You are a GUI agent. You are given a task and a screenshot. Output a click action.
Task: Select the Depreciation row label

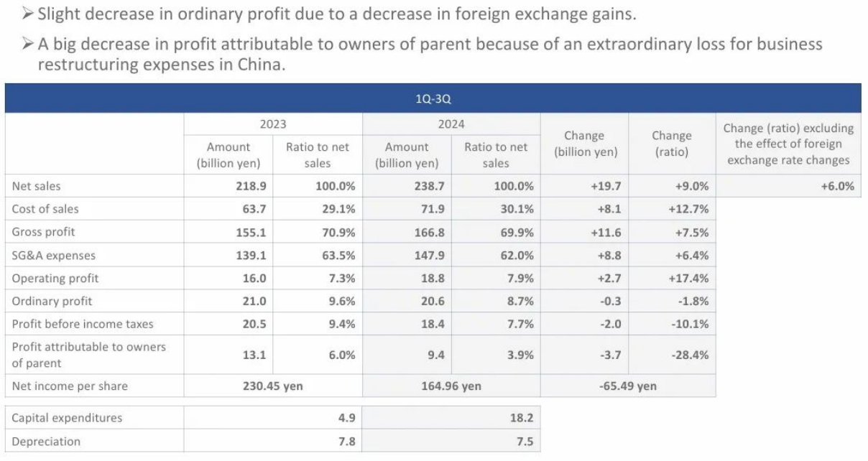point(46,442)
